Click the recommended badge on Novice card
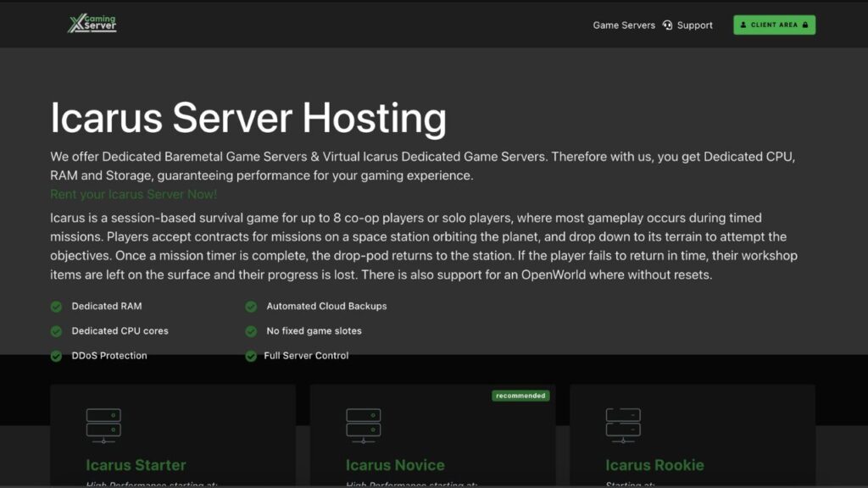 coord(520,396)
